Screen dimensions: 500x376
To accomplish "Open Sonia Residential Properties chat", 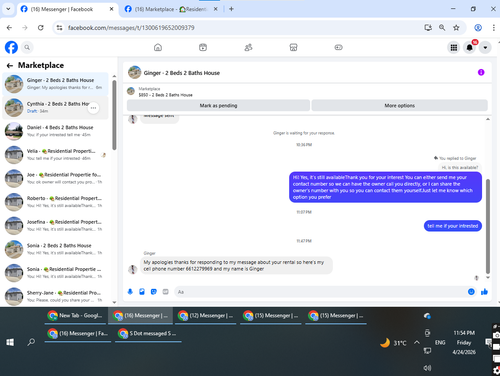I will (x=55, y=273).
